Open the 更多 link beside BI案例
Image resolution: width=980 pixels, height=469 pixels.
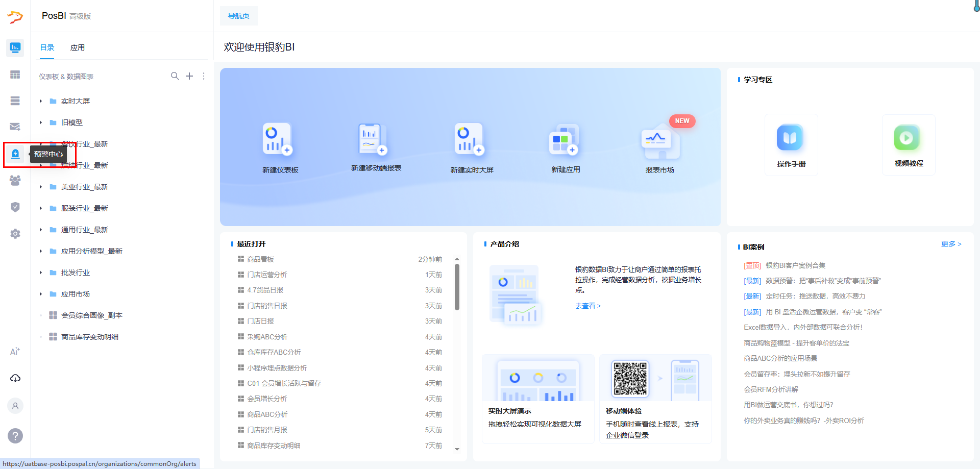click(950, 244)
